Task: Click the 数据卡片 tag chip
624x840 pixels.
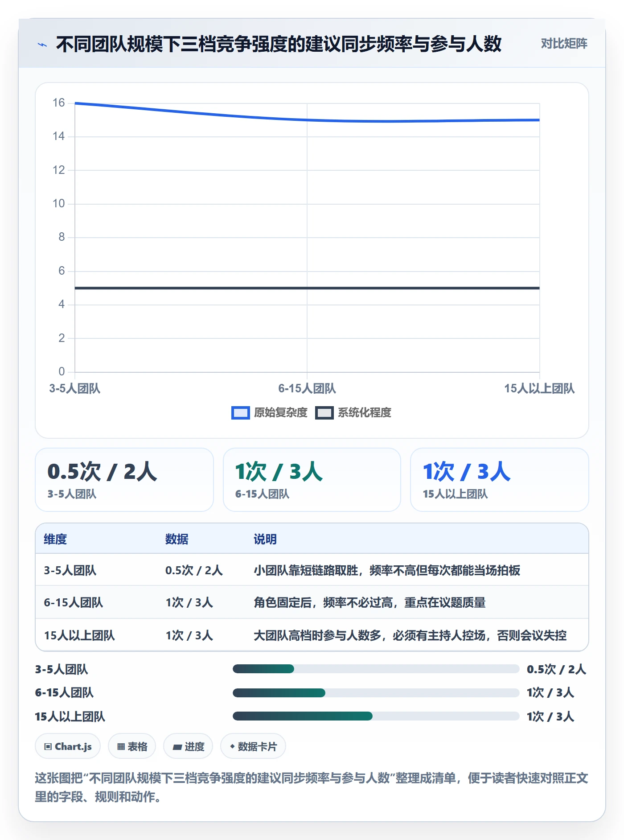Action: click(253, 746)
